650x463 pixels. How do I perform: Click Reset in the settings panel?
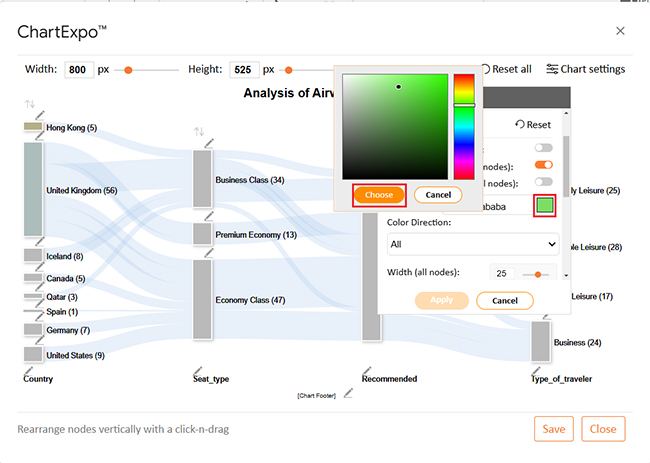click(x=533, y=124)
